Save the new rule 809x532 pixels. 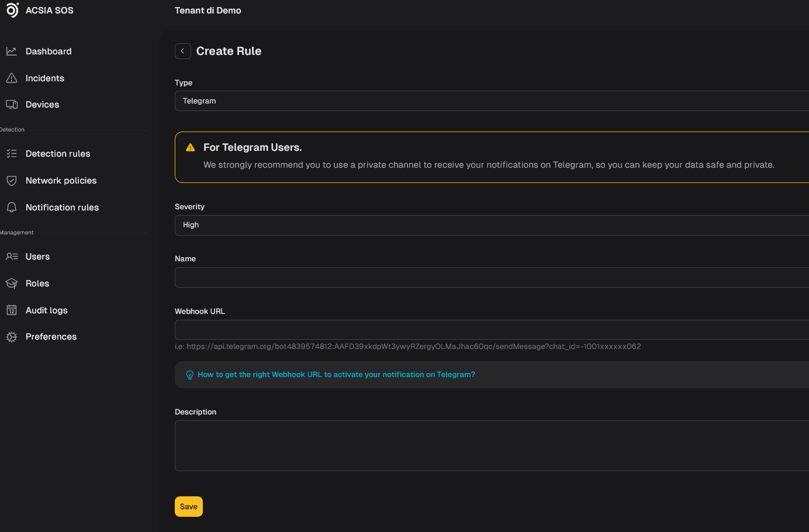tap(189, 507)
